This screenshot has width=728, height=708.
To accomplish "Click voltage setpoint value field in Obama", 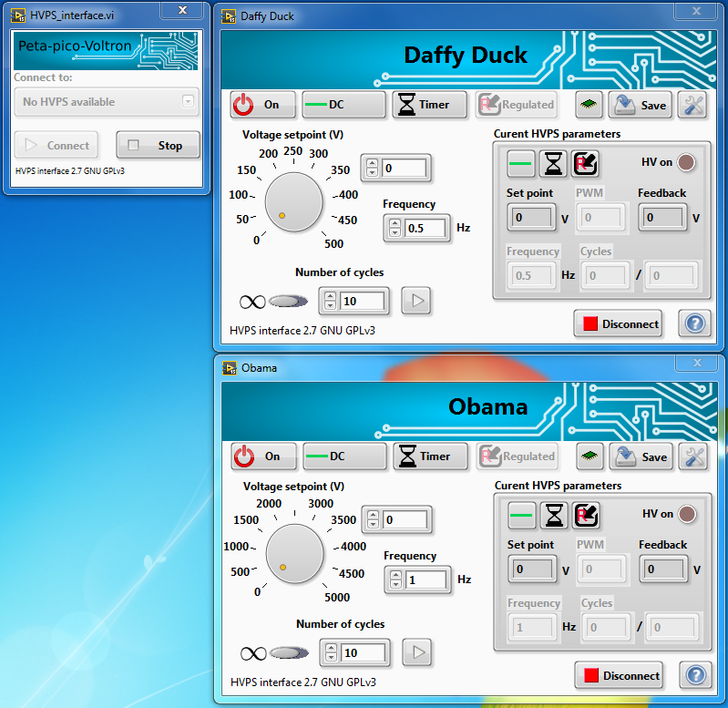I will 405,520.
